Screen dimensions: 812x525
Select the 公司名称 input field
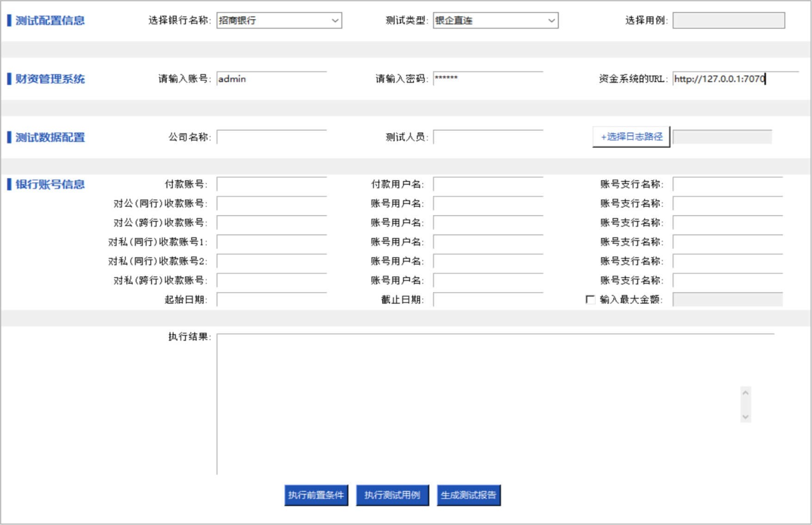(x=272, y=137)
